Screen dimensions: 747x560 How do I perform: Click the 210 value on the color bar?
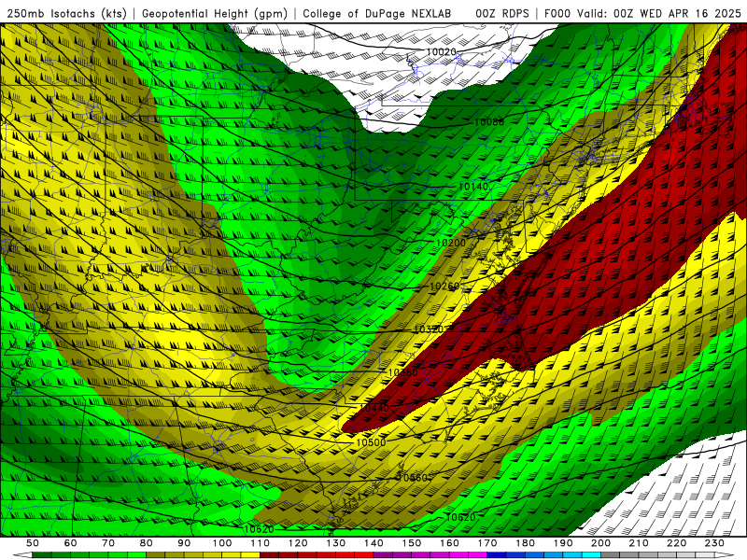[639, 543]
